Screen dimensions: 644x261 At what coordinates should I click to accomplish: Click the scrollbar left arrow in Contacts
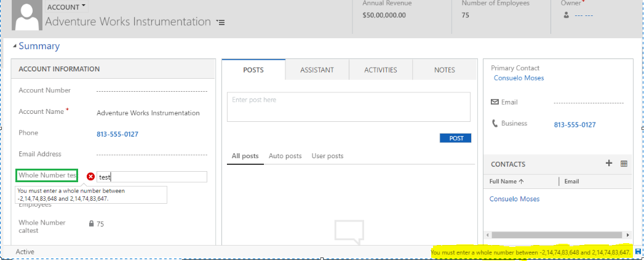click(488, 235)
